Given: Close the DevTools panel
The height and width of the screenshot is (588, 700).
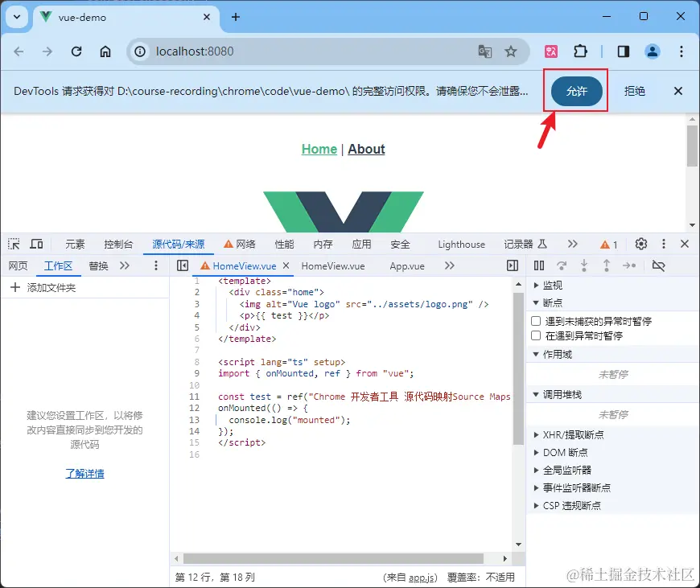Looking at the screenshot, I should tap(685, 244).
